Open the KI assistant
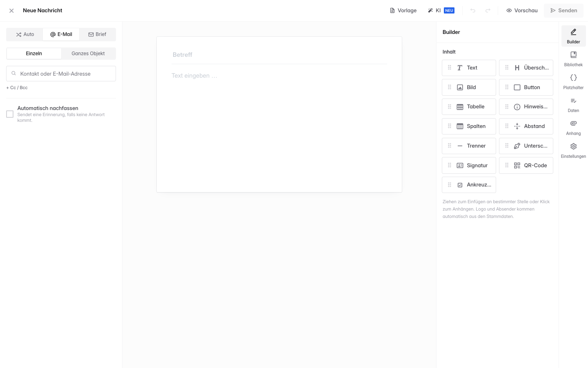Screen dimensions: 588x368 pos(441,11)
